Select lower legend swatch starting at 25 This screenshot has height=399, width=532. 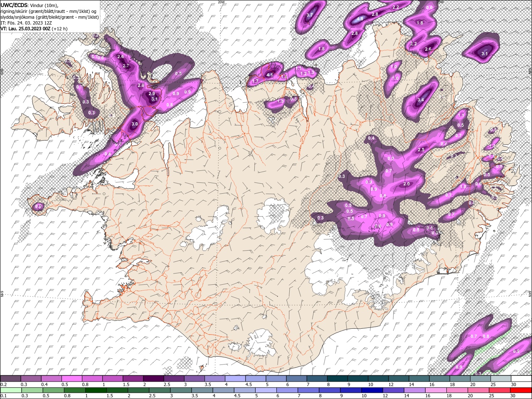(499, 390)
